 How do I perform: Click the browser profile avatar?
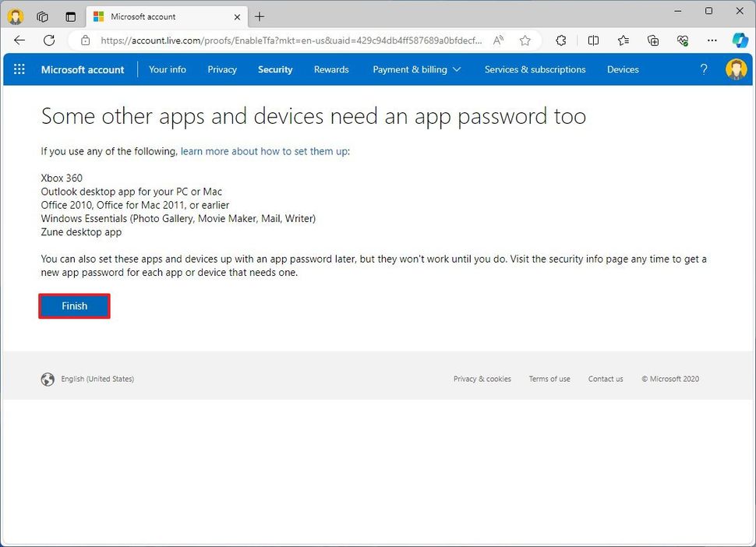(x=16, y=16)
